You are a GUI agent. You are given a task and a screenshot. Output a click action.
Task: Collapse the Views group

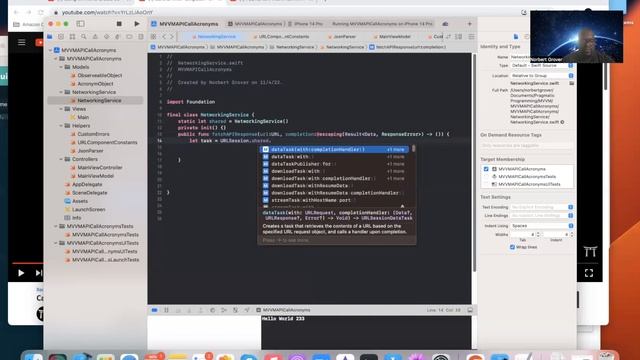(x=61, y=109)
